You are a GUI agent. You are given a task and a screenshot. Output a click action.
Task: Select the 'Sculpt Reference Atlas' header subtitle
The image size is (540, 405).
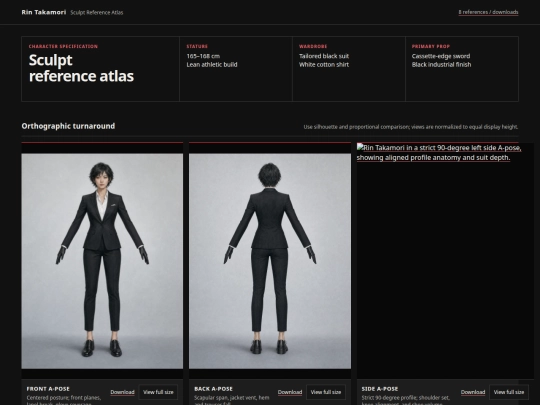[x=97, y=12]
